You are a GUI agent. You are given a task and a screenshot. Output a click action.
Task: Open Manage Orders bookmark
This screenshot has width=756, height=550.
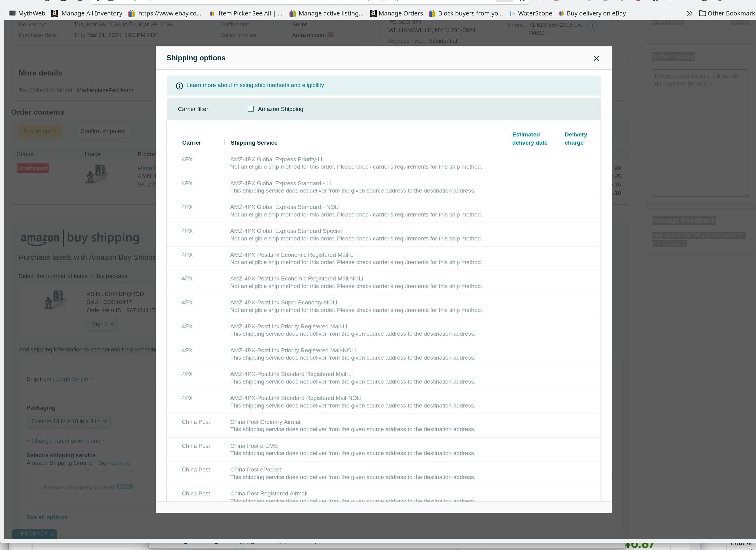coord(396,13)
